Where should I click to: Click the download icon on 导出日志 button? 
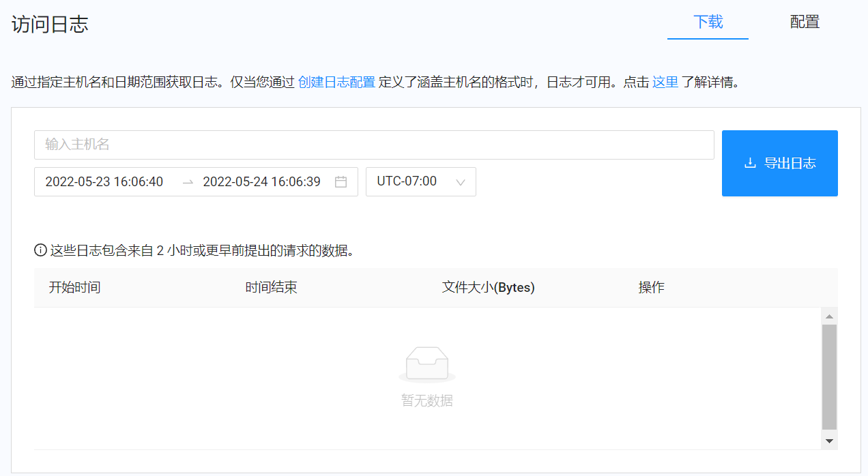[750, 163]
